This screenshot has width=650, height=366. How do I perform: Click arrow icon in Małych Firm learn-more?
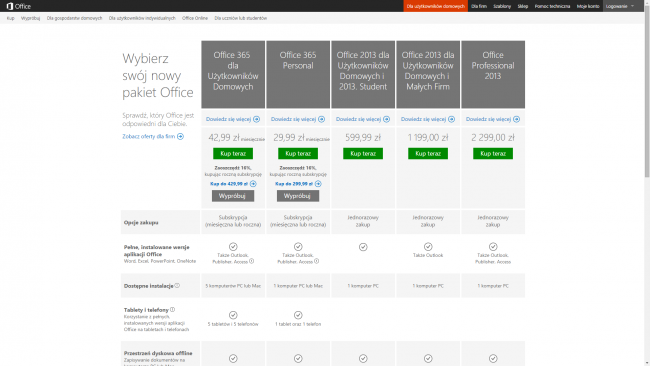click(451, 119)
